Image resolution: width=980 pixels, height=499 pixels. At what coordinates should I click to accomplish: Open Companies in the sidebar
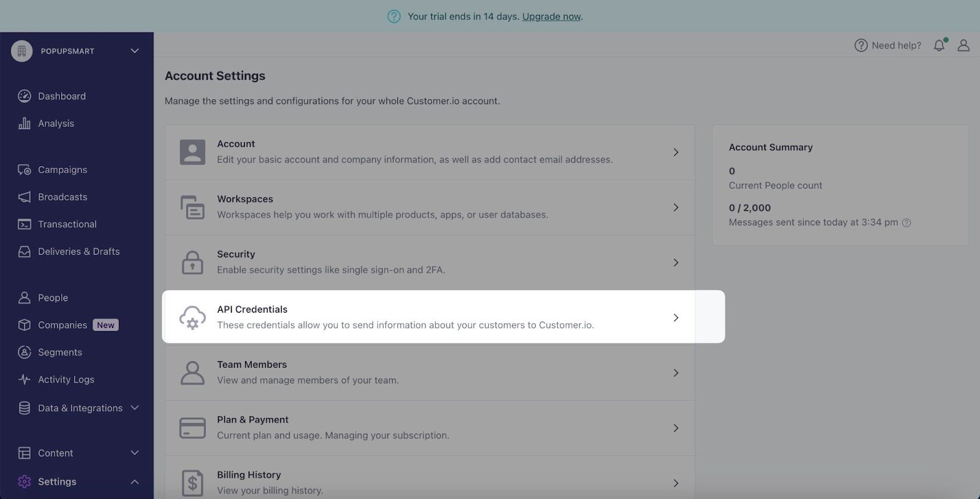tap(62, 325)
